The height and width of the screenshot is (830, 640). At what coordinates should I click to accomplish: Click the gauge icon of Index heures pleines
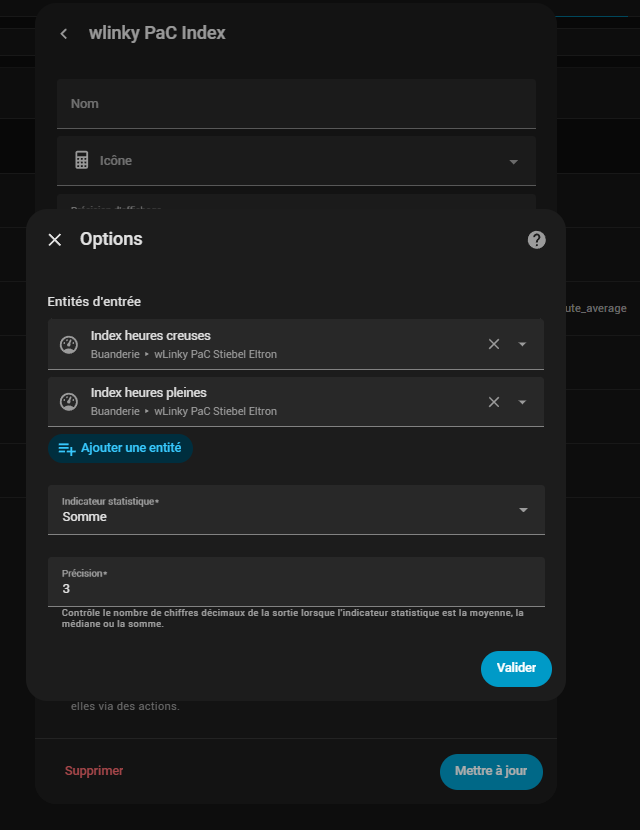tap(69, 402)
